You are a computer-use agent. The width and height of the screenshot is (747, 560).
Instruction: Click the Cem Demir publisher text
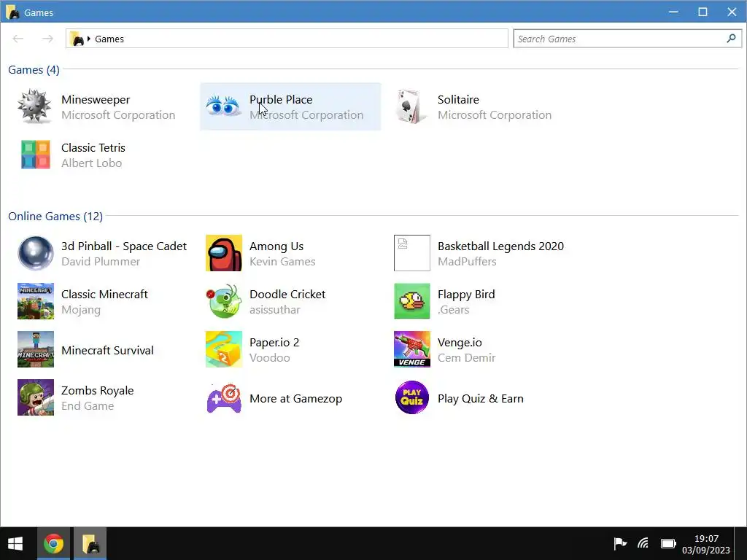(x=466, y=357)
